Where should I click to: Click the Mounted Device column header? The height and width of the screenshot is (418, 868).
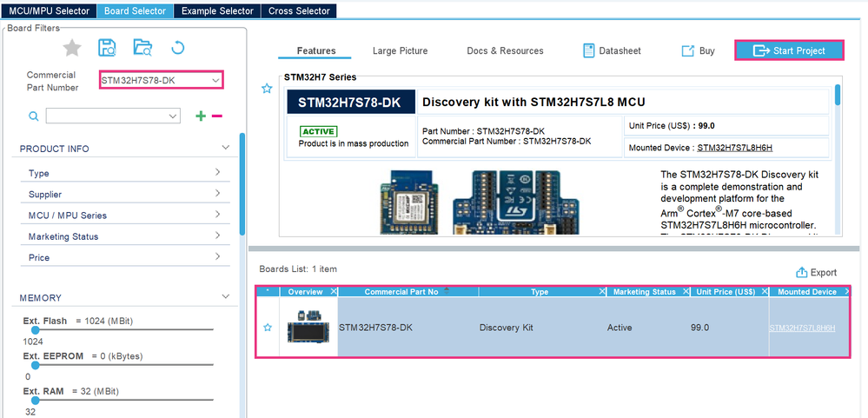click(807, 292)
